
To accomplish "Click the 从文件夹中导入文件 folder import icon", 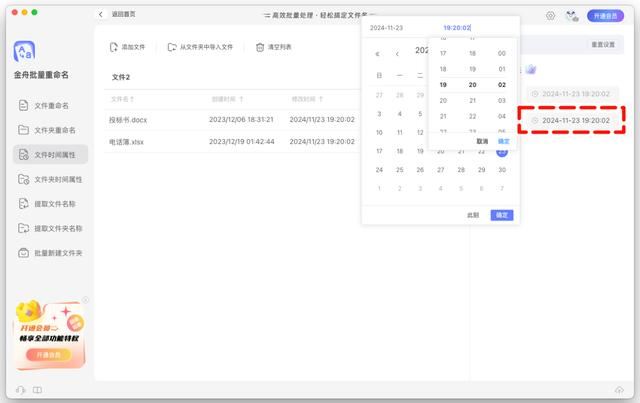I will [x=172, y=47].
